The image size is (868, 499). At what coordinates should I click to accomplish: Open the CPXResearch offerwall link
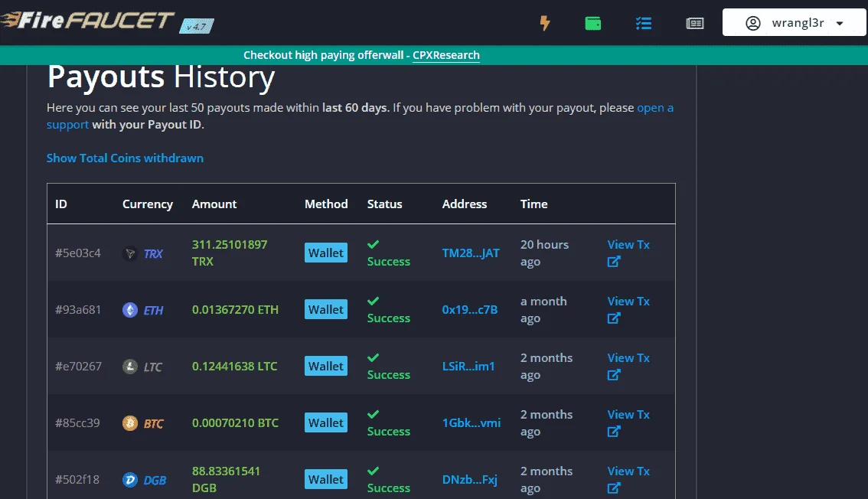[446, 55]
